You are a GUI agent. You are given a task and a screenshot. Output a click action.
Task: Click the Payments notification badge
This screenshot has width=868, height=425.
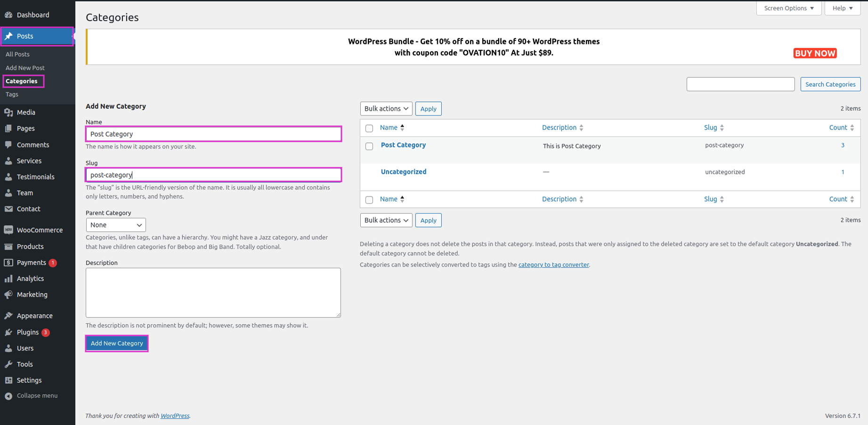click(53, 263)
